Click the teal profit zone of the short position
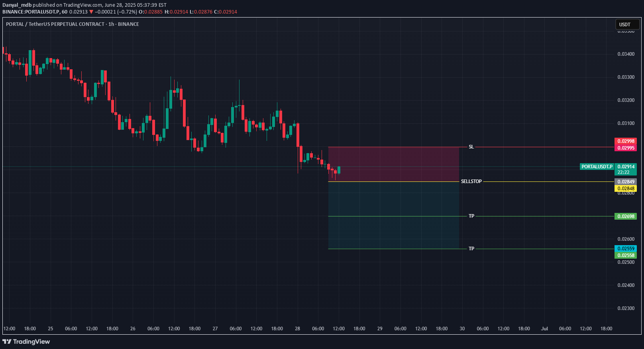The image size is (644, 349). pos(393,215)
